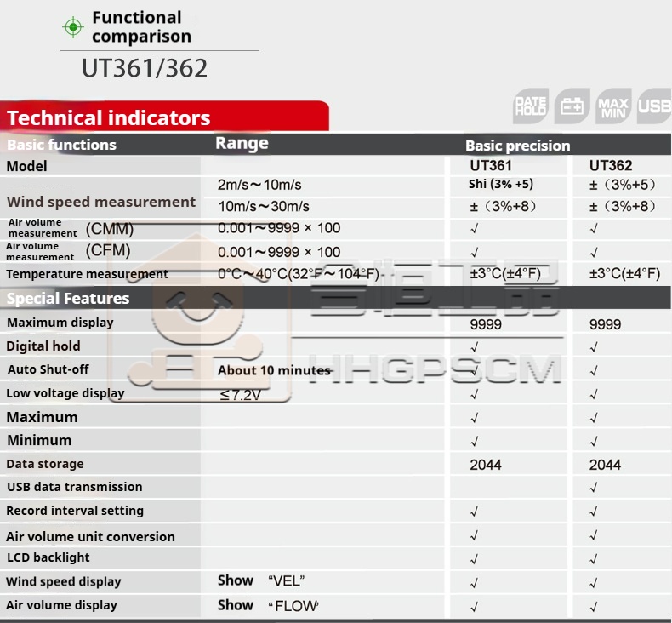Click the Digital hold checkmark under UT361
This screenshot has height=623, width=672.
point(475,347)
